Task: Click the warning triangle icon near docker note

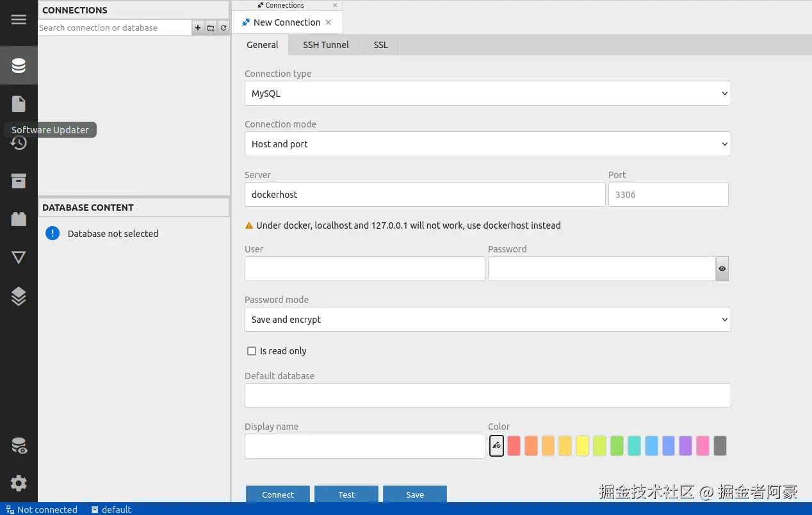Action: (x=249, y=225)
